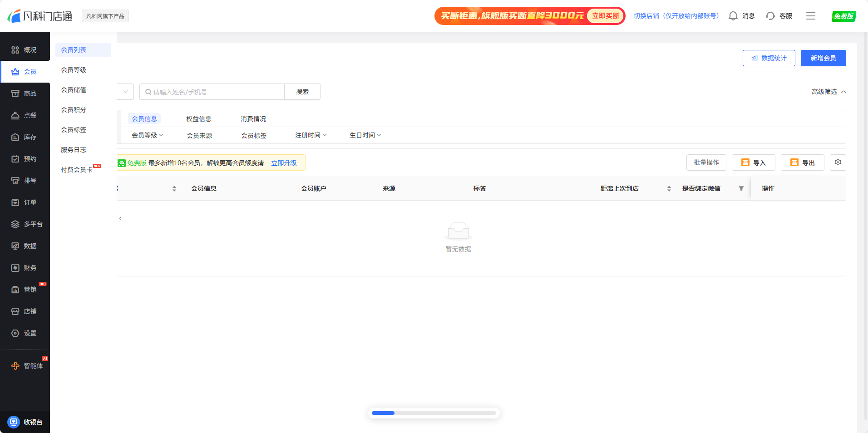Screen dimensions: 868x433
Task: Open the filter on 是否绑定微信 column
Action: 741,188
